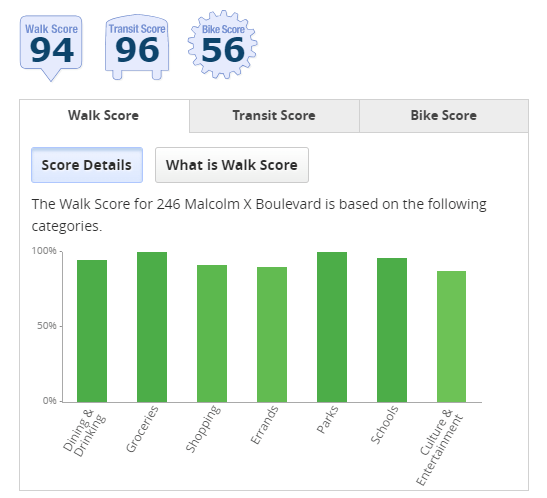547x498 pixels.
Task: Click the Groceries bar in chart
Action: (152, 327)
